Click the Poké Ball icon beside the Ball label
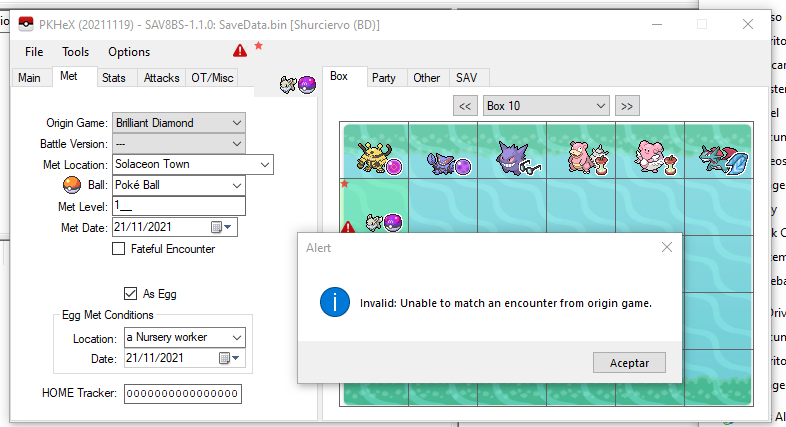This screenshot has width=786, height=427. pyautogui.click(x=72, y=185)
